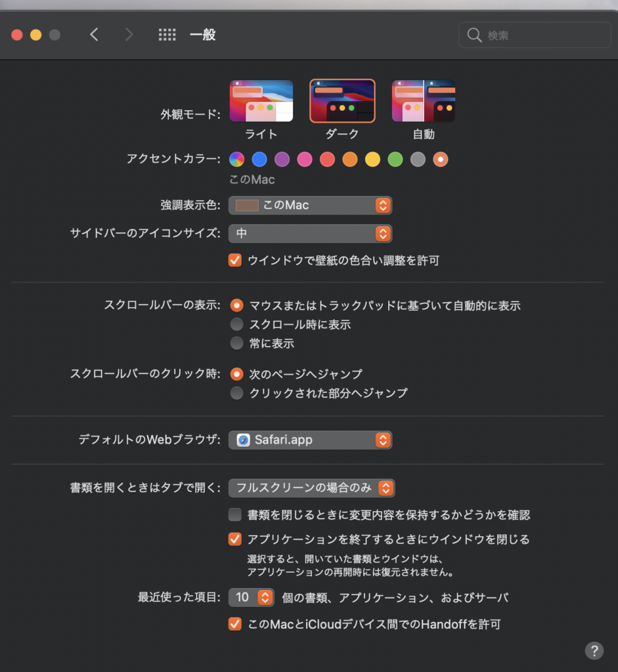Image resolution: width=618 pixels, height=672 pixels.
Task: Choose the red accent color
Action: [x=327, y=159]
